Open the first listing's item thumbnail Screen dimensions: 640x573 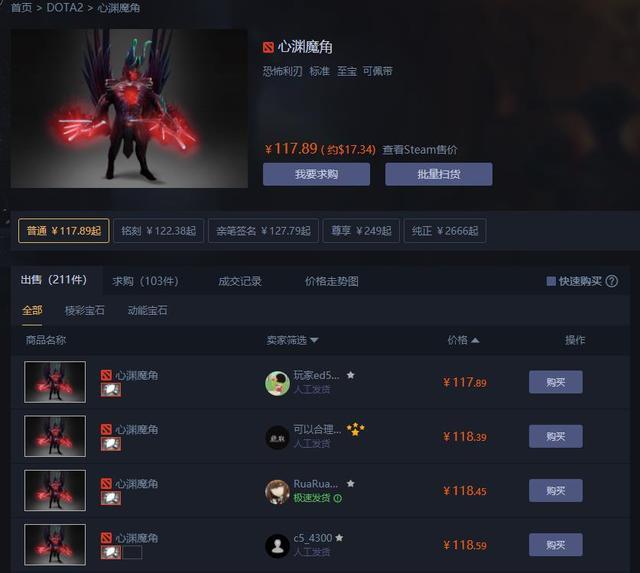[x=55, y=382]
